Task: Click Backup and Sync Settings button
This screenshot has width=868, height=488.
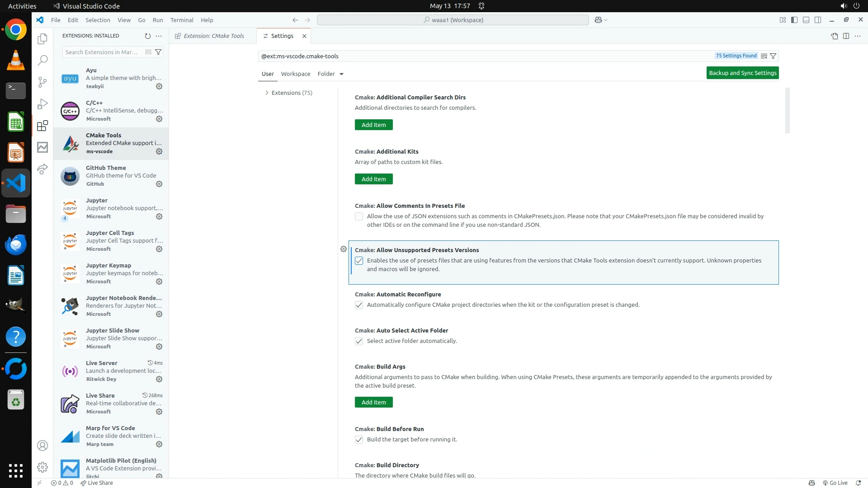Action: point(742,73)
